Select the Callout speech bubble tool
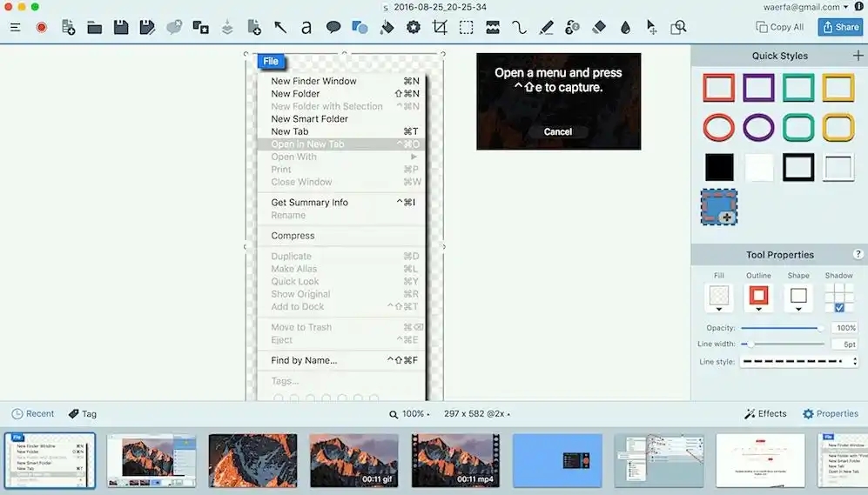 [x=333, y=27]
